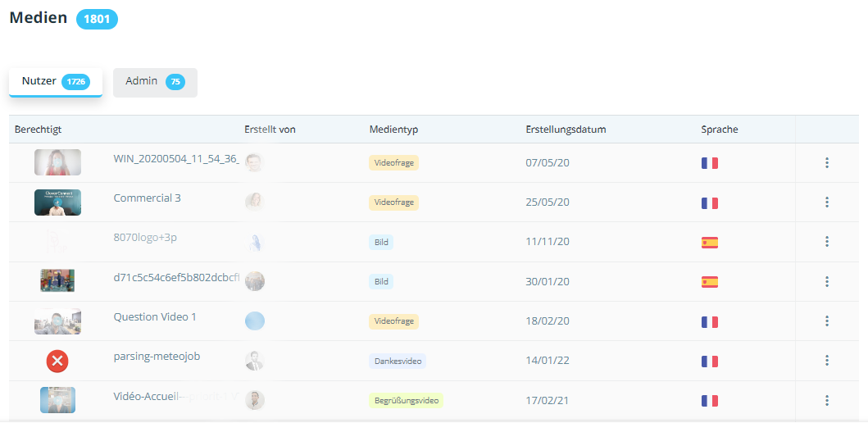Open the parsing-meteojob media entry
868x423 pixels.
(157, 357)
